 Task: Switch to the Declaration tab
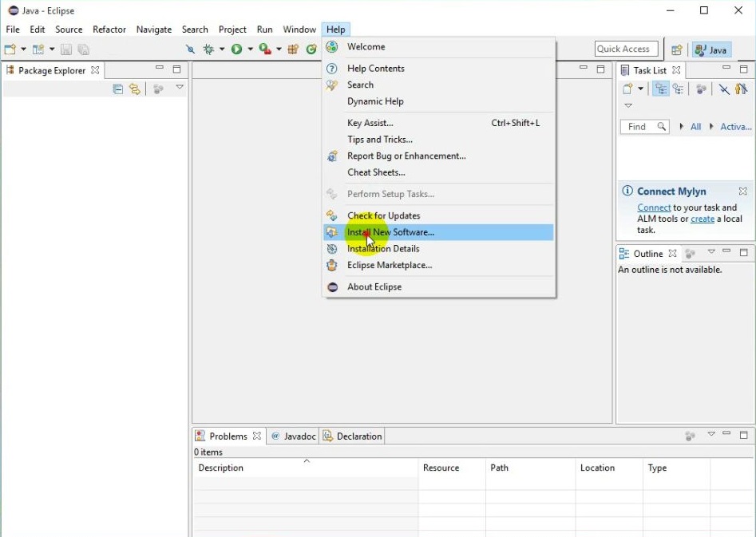point(353,436)
